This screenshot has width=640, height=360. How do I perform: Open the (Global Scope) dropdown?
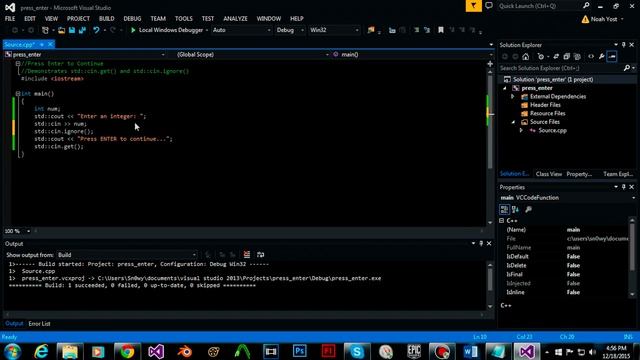[252, 54]
